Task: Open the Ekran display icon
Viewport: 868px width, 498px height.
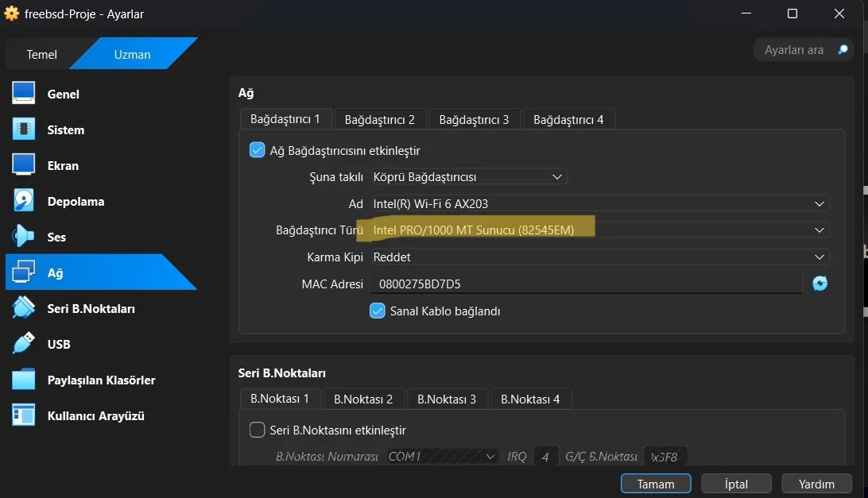Action: click(24, 165)
